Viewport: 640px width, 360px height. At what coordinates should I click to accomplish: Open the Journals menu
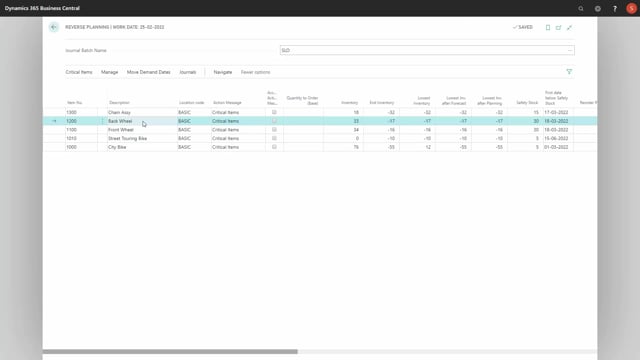[188, 72]
